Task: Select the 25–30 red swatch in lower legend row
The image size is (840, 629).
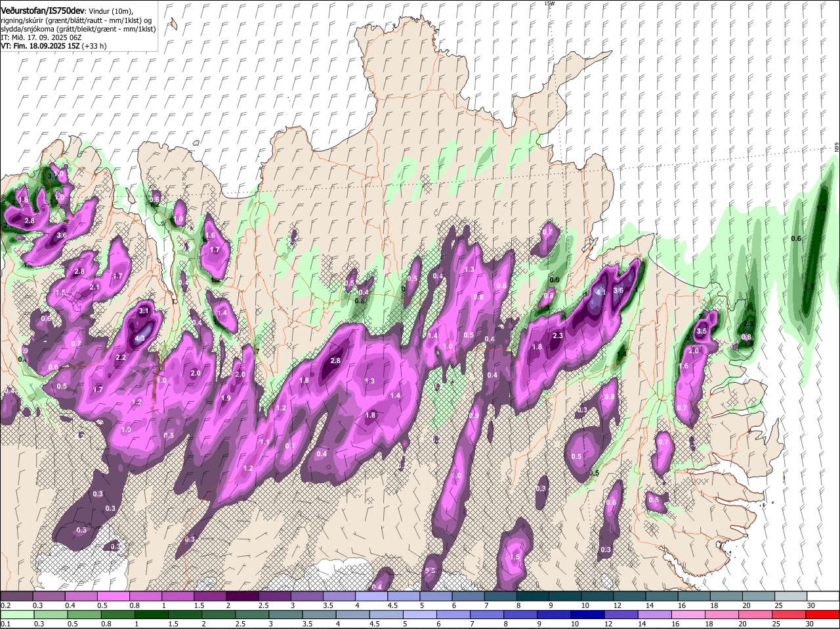Action: coord(789,615)
